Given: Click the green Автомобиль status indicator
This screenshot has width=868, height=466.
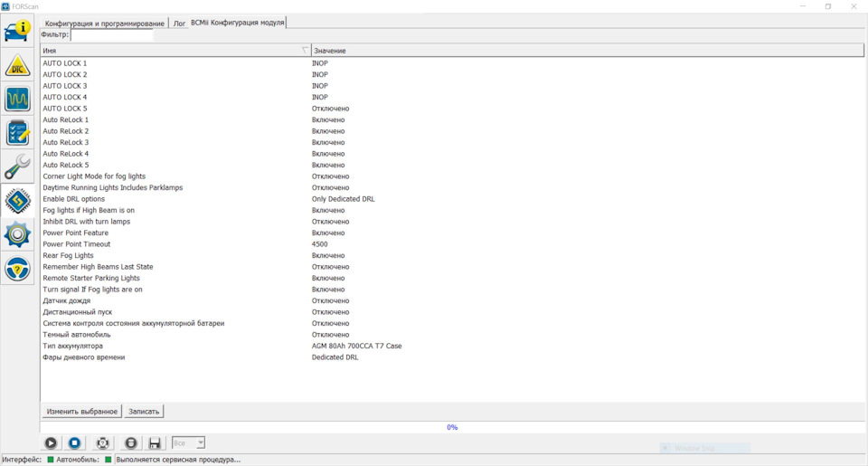Looking at the screenshot, I should pos(108,460).
